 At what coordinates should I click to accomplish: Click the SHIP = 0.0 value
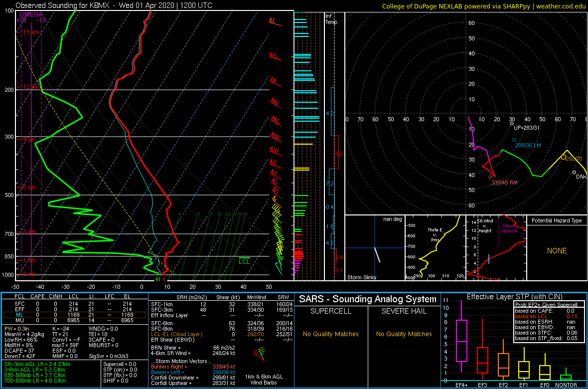[x=116, y=381]
